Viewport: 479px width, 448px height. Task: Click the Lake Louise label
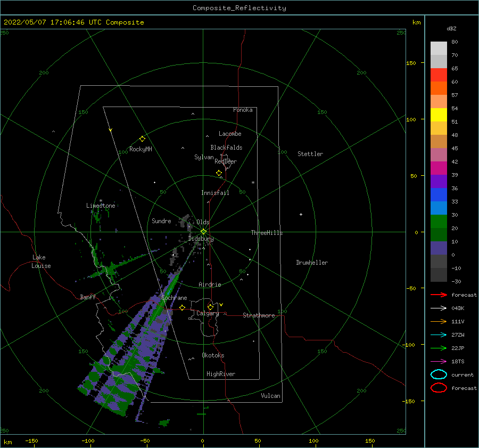pyautogui.click(x=41, y=262)
